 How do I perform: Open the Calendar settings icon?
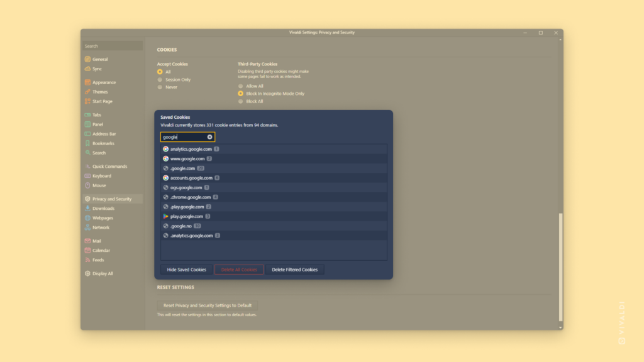point(87,250)
